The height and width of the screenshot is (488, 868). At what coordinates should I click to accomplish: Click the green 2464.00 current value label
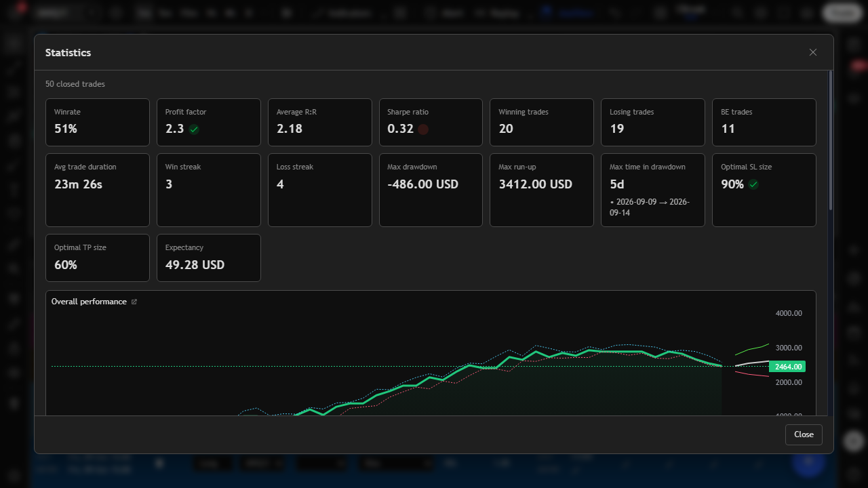[x=787, y=367]
